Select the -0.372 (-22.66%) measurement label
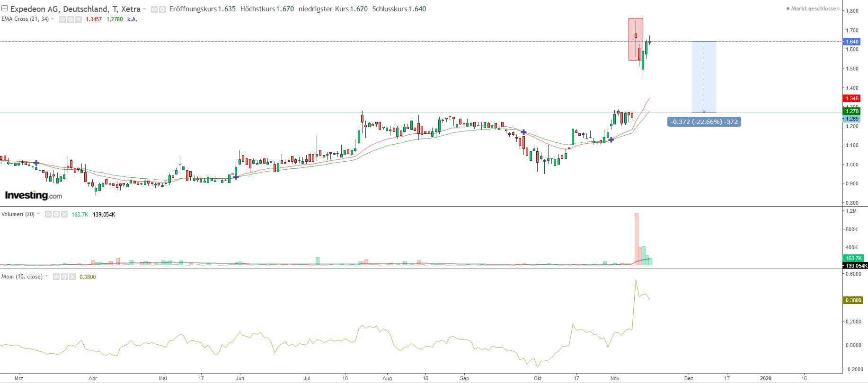Image resolution: width=868 pixels, height=383 pixels. (704, 122)
